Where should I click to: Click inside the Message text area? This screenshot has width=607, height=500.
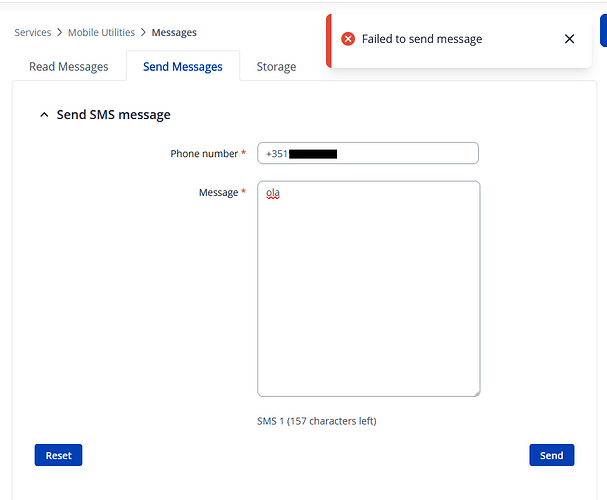coord(368,290)
